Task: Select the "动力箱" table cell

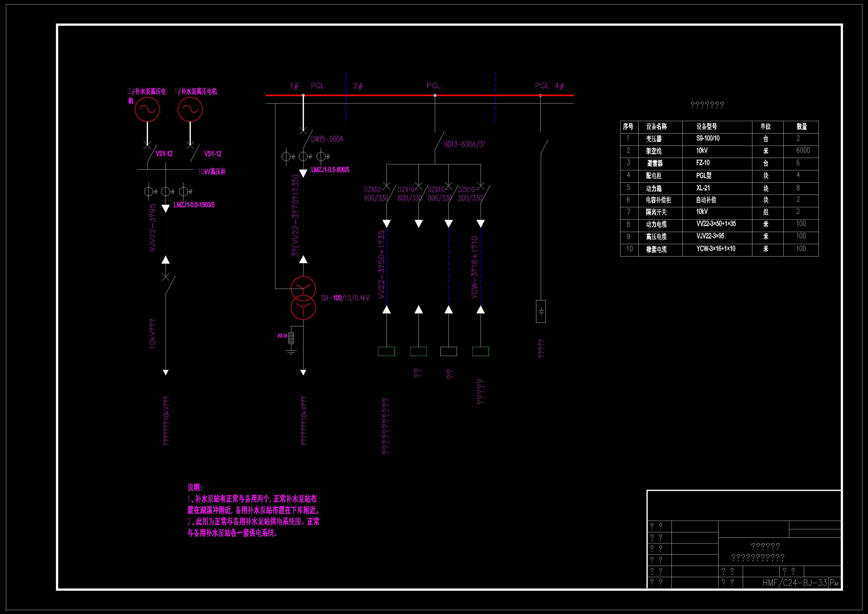Action: coord(654,188)
